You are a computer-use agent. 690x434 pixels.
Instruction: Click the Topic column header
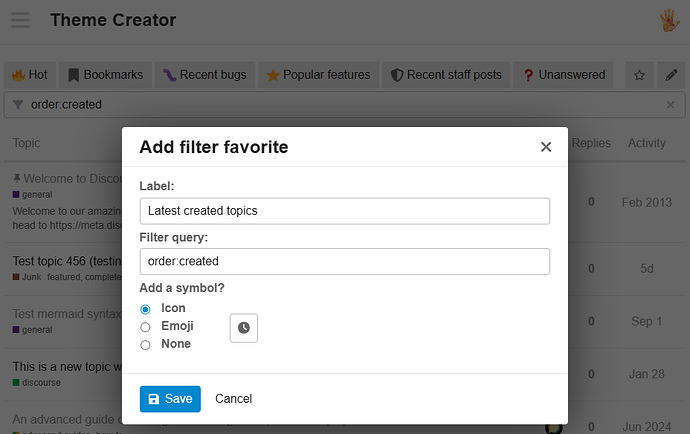click(26, 143)
